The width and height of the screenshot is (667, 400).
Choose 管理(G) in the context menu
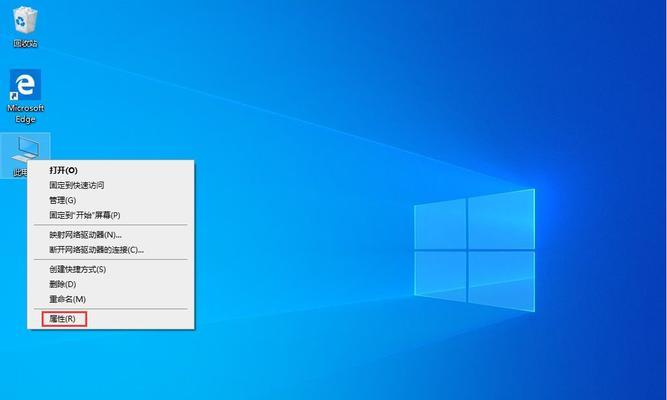(x=111, y=200)
